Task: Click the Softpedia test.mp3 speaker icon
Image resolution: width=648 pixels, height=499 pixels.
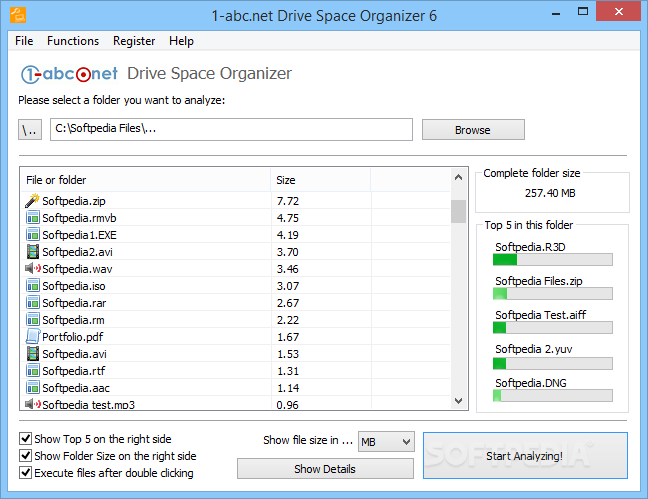Action: [x=33, y=404]
